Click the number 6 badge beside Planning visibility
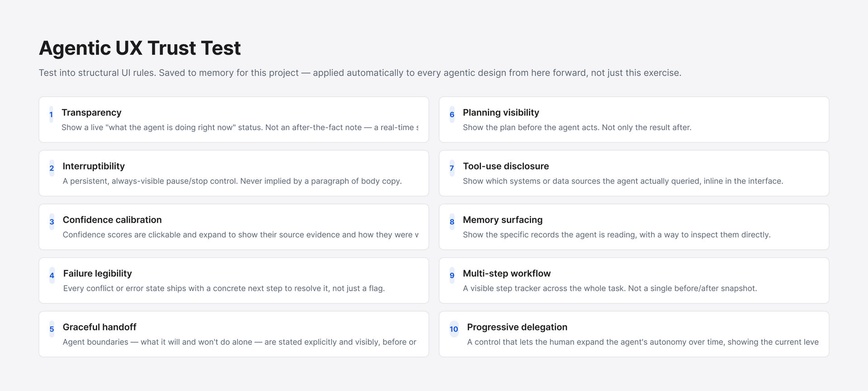868x391 pixels. [x=452, y=114]
